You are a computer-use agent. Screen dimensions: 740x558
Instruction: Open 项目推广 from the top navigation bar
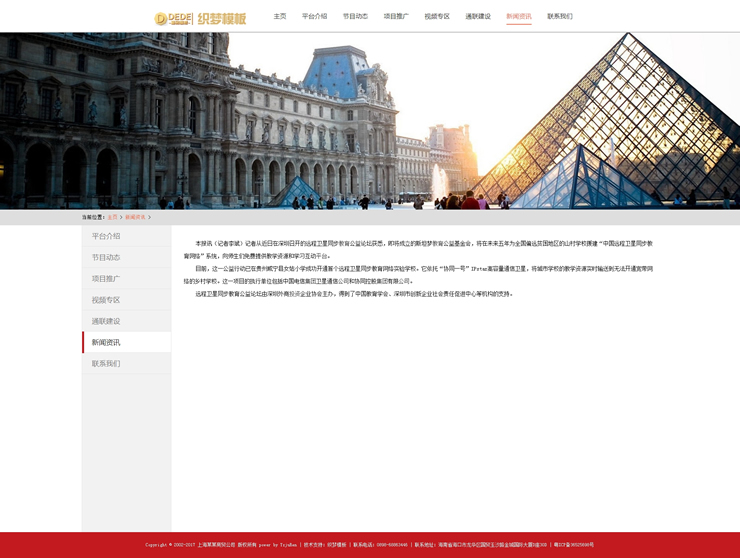coord(396,17)
